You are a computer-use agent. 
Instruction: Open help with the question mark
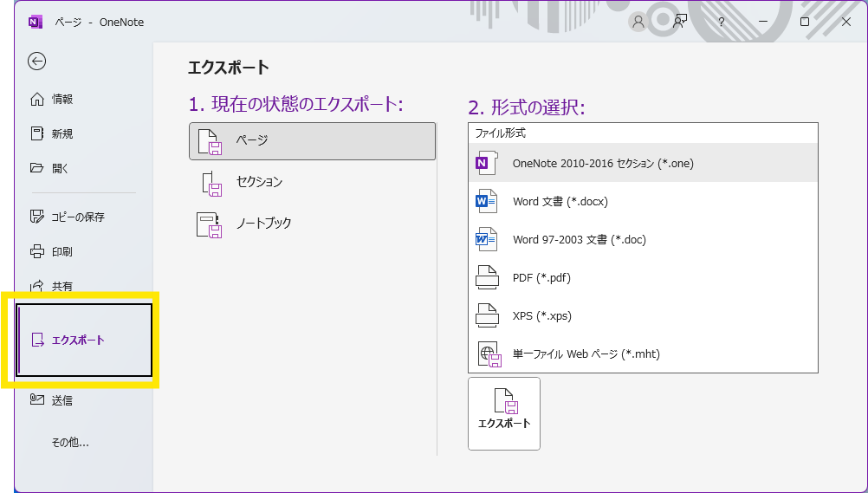point(721,22)
